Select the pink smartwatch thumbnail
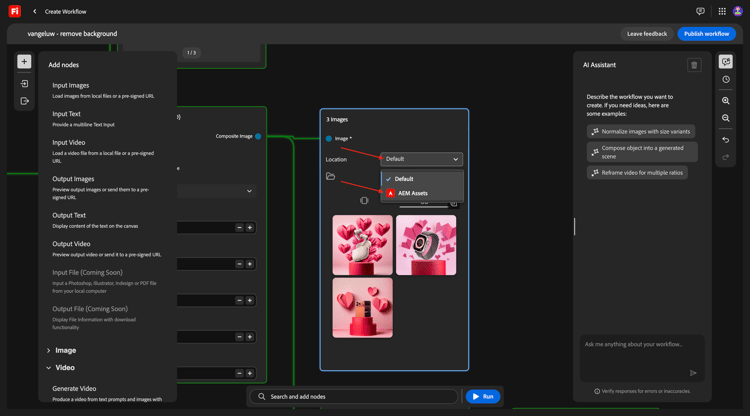The height and width of the screenshot is (416, 750). (426, 245)
